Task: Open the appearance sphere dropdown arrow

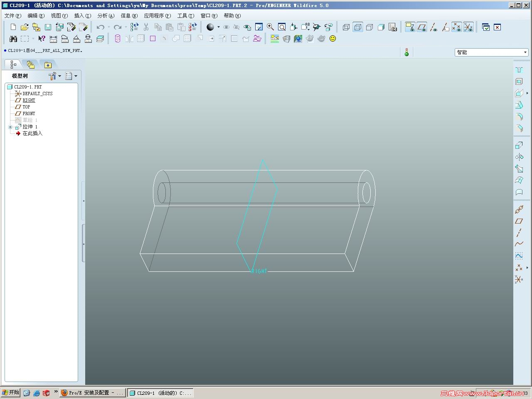Action: pos(219,27)
